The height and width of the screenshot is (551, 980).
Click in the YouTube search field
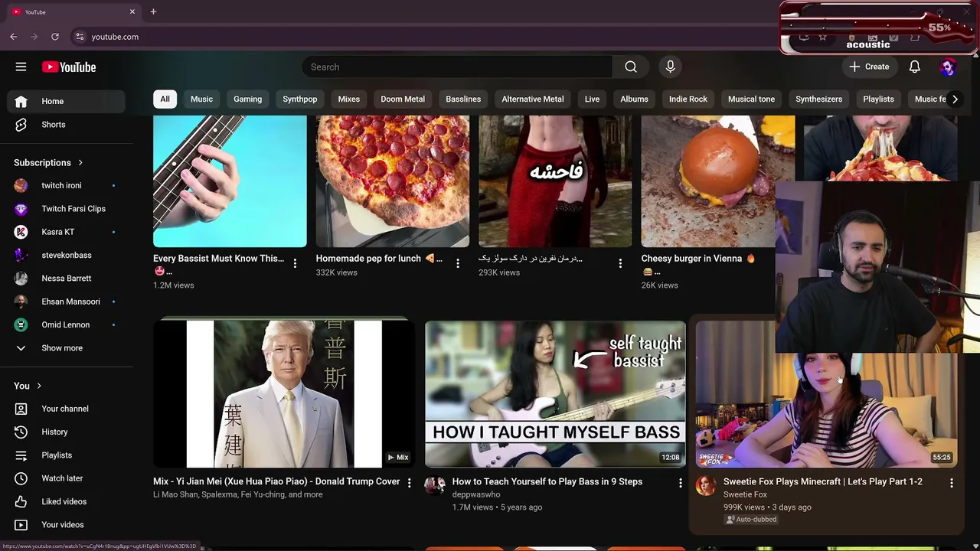(x=457, y=67)
